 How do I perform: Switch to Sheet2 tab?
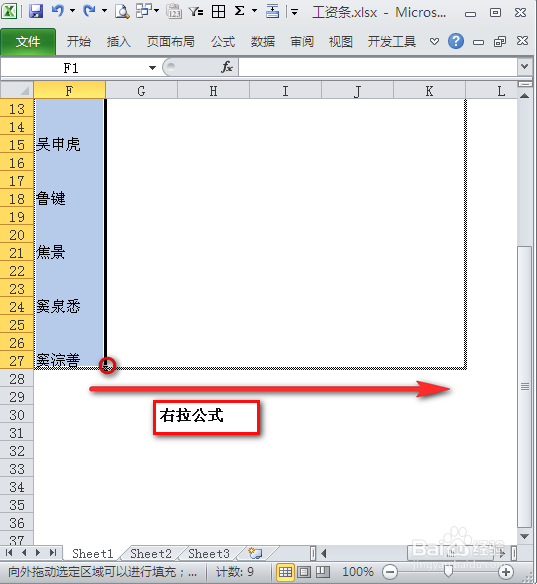click(x=150, y=553)
